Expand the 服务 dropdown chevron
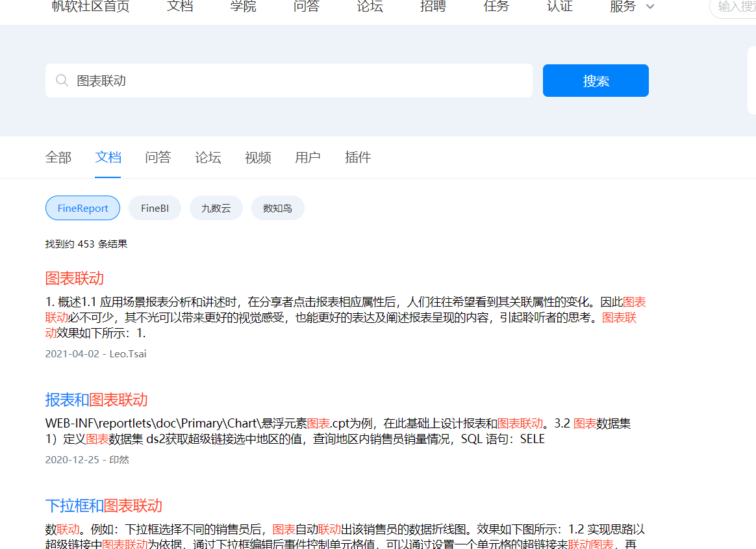Image resolution: width=756 pixels, height=549 pixels. click(650, 6)
